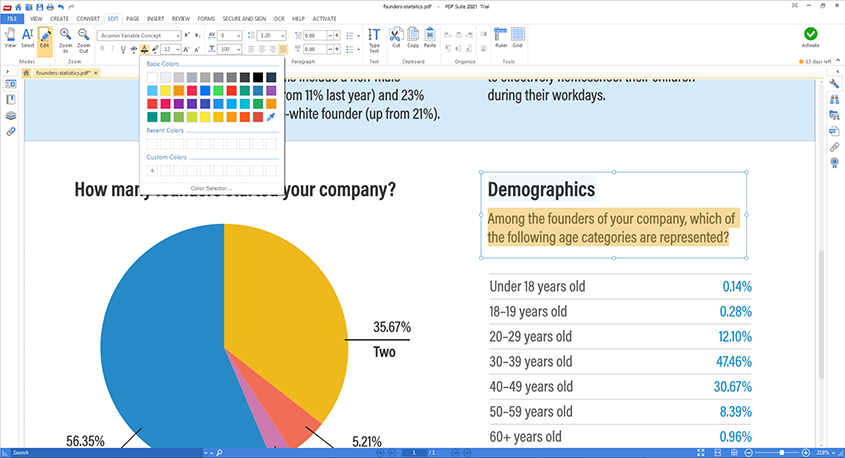This screenshot has height=458, width=845.
Task: Choose the black basic color swatch
Action: click(x=258, y=78)
